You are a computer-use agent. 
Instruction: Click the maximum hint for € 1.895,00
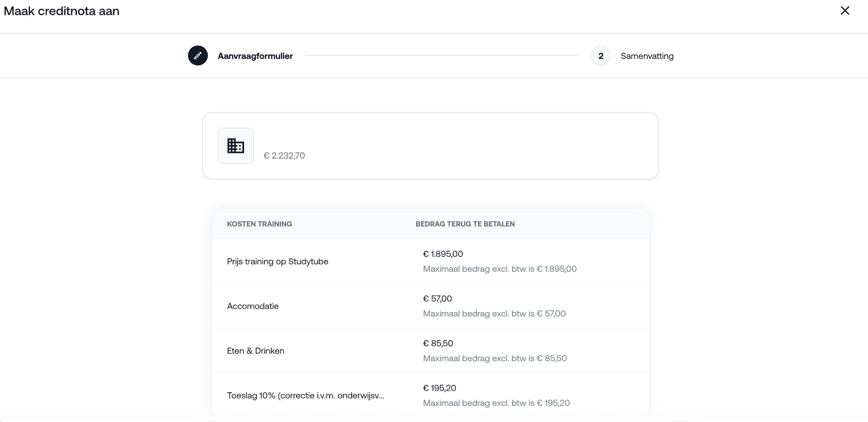tap(500, 269)
